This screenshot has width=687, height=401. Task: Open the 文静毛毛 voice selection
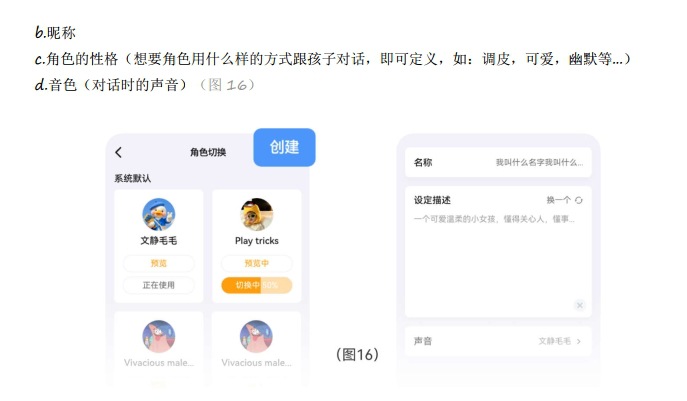555,341
